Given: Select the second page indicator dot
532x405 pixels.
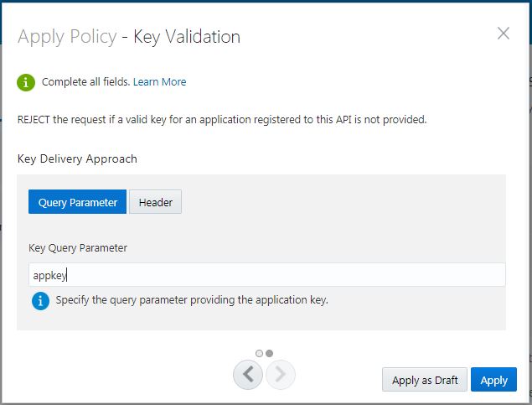Looking at the screenshot, I should 270,353.
